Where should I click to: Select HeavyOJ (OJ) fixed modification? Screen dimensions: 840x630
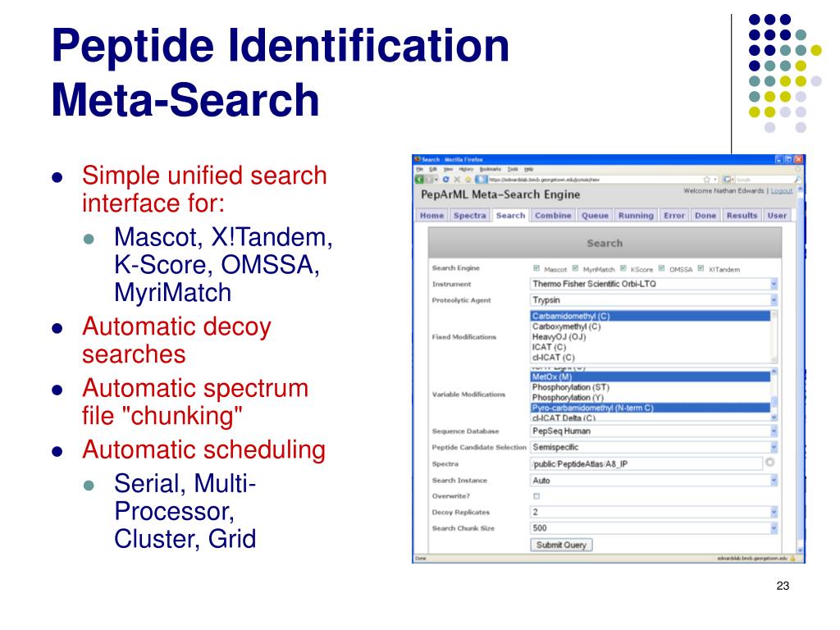[651, 336]
